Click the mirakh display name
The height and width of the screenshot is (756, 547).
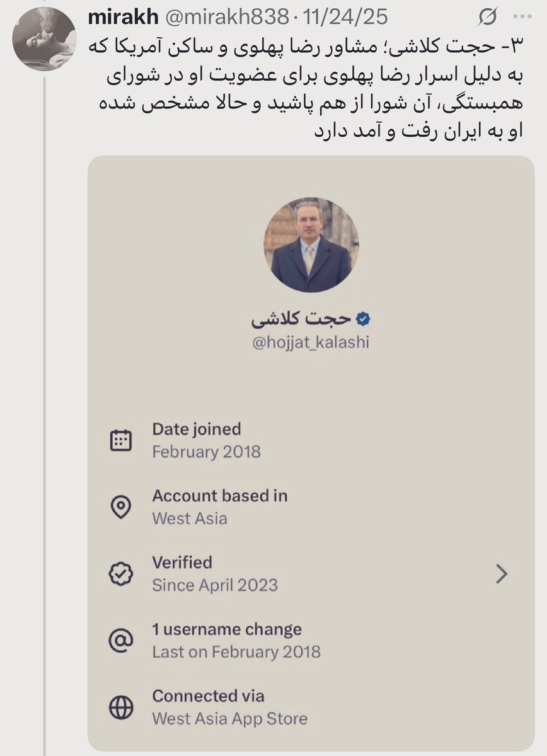[122, 17]
